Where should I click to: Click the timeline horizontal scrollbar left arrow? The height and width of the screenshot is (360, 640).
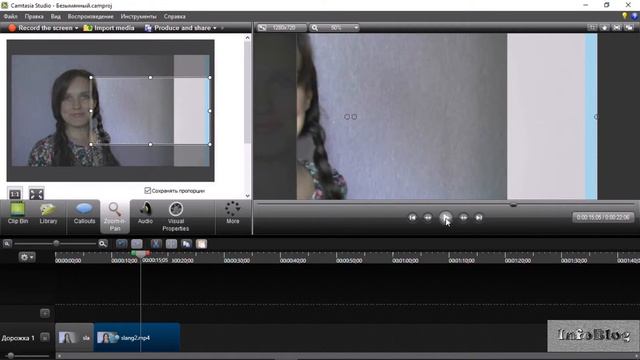tap(59, 356)
